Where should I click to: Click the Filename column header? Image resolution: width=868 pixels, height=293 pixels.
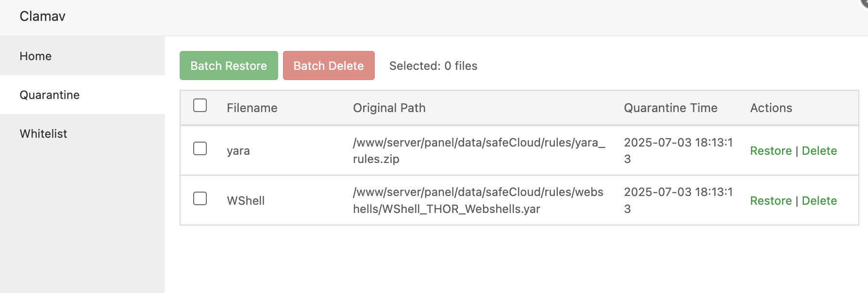252,108
